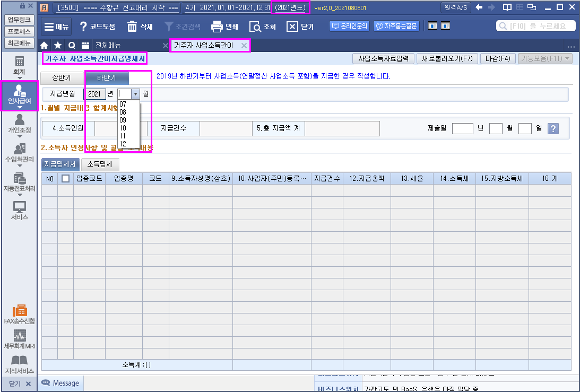Screen dimensions: 580x392
Task: Toggle the select-all checkbox in table header
Action: click(x=65, y=179)
